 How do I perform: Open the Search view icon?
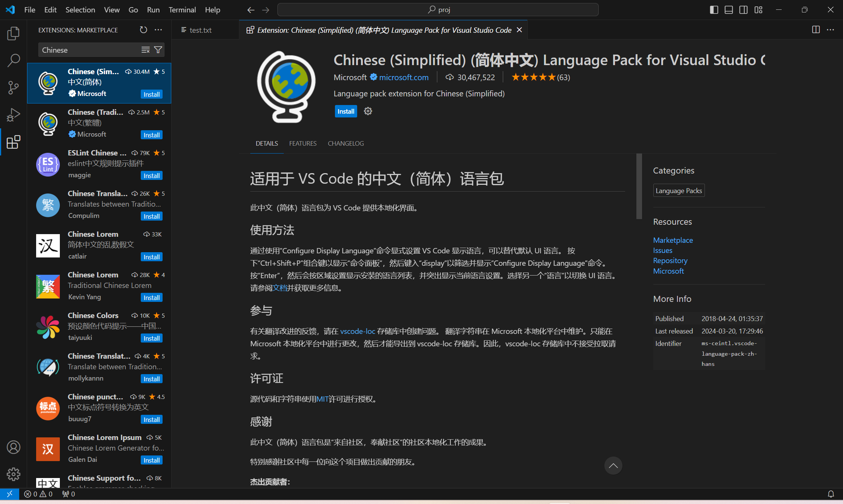[x=13, y=60]
